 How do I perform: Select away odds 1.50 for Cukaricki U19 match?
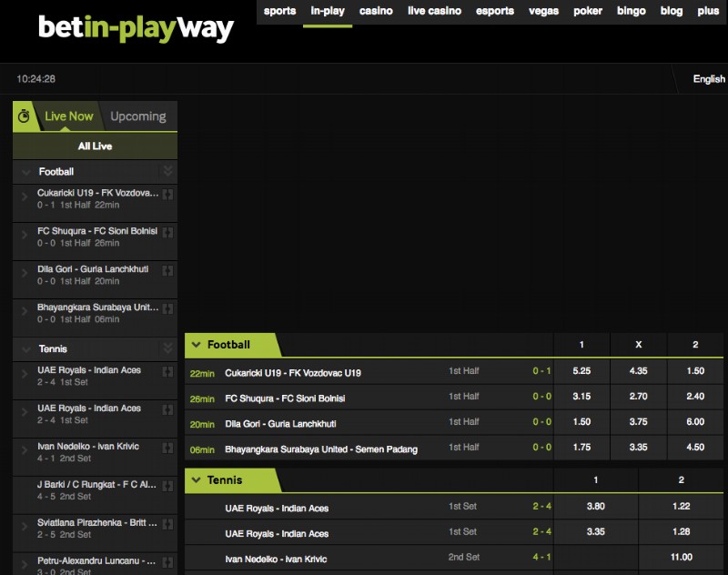point(695,371)
